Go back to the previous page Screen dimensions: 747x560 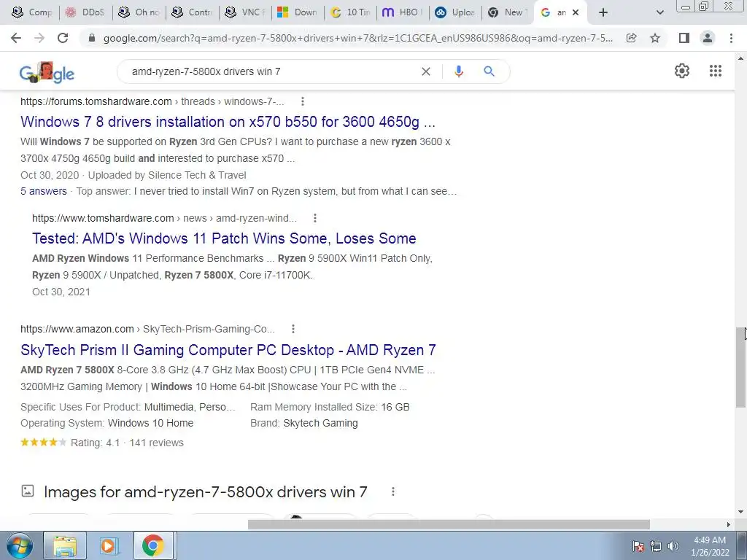tap(16, 38)
